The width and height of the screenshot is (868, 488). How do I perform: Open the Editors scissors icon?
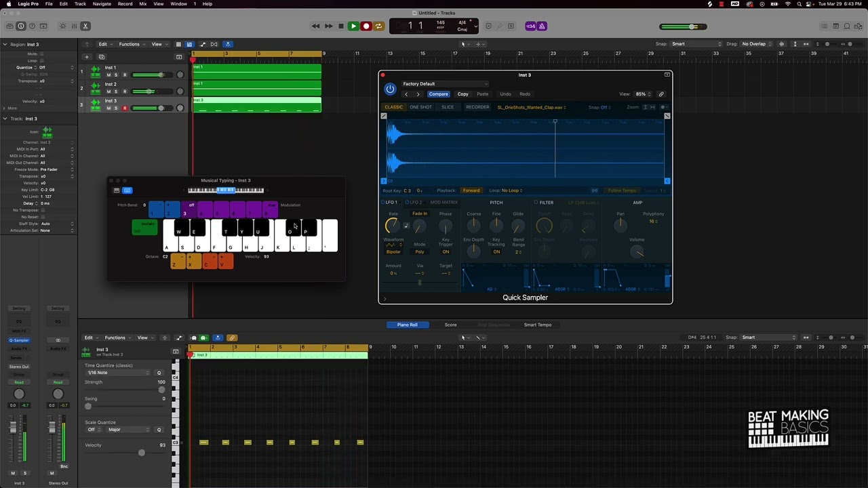(x=85, y=26)
